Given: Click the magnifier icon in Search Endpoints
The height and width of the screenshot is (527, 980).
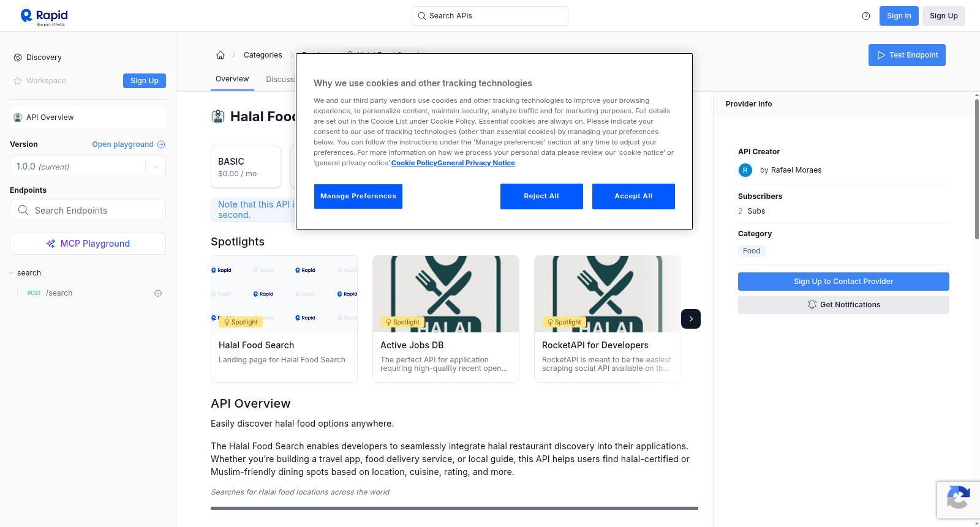Looking at the screenshot, I should [23, 210].
